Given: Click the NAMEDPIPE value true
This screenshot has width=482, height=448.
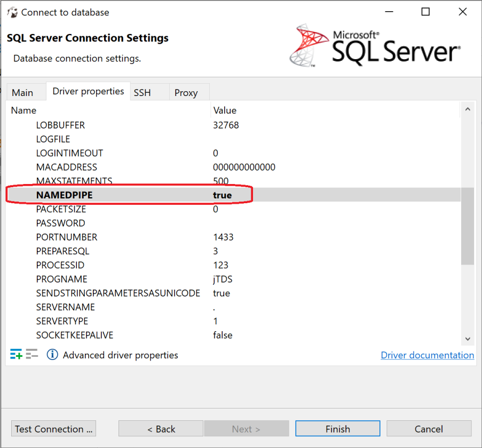Looking at the screenshot, I should pos(222,195).
